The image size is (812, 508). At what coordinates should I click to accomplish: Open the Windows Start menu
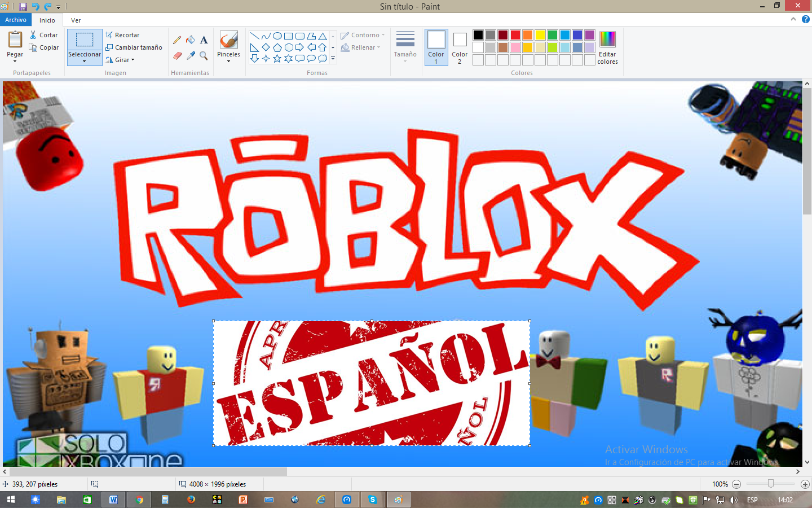[10, 500]
